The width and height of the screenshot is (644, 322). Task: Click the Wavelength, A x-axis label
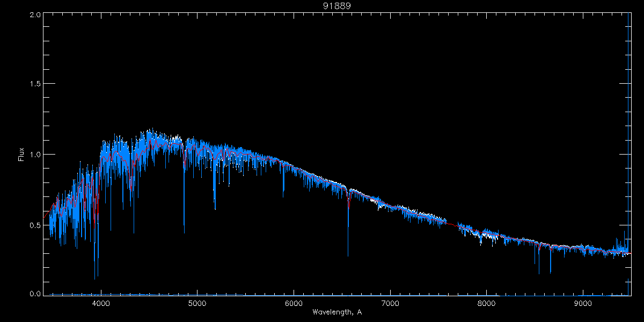click(x=336, y=312)
